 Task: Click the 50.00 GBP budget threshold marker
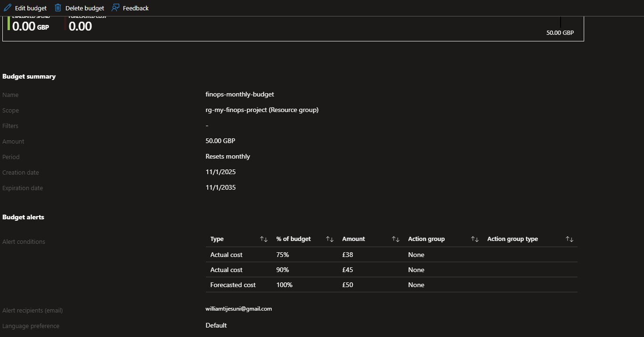click(x=560, y=23)
